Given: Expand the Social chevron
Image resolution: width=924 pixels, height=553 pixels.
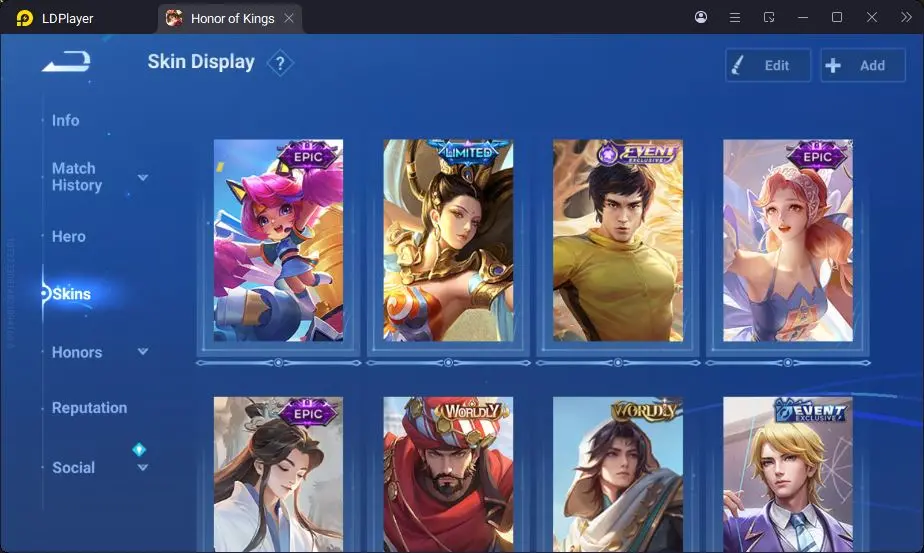Looking at the screenshot, I should coord(143,468).
